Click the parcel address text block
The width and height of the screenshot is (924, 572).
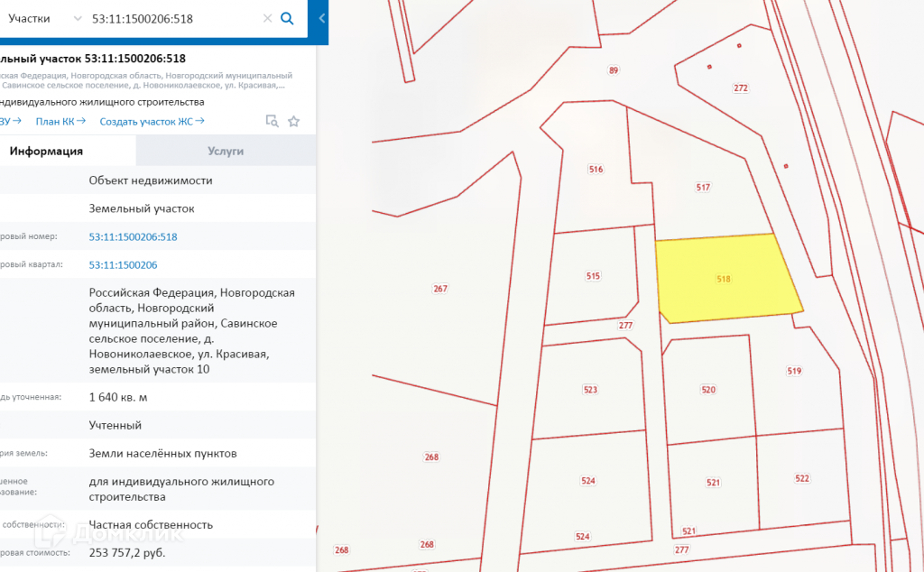191,331
